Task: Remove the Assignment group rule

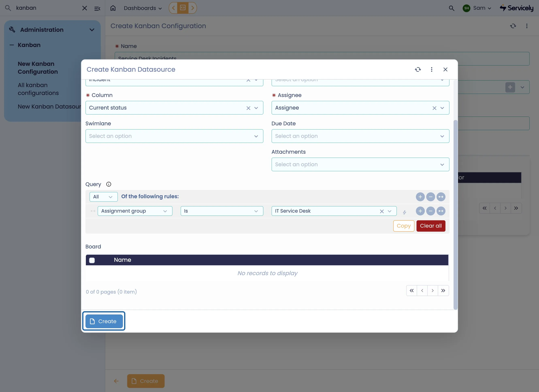Action: click(430, 211)
